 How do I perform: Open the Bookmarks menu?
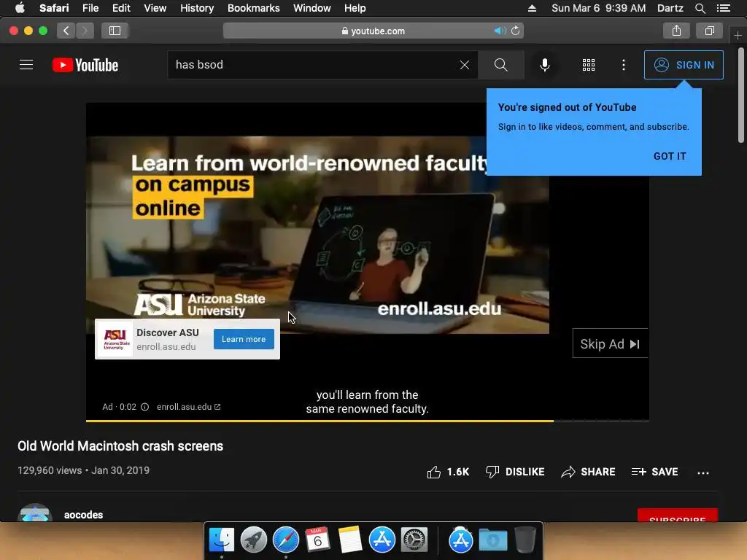tap(253, 8)
